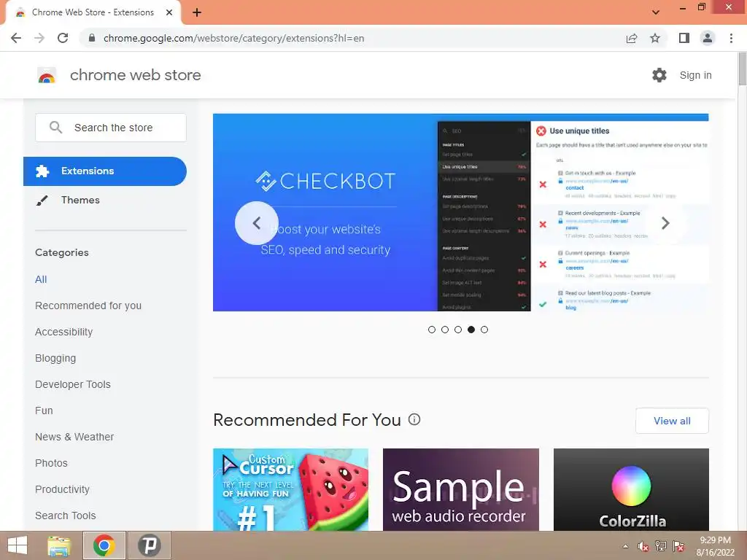Click the Recommended For You info icon

(x=414, y=419)
